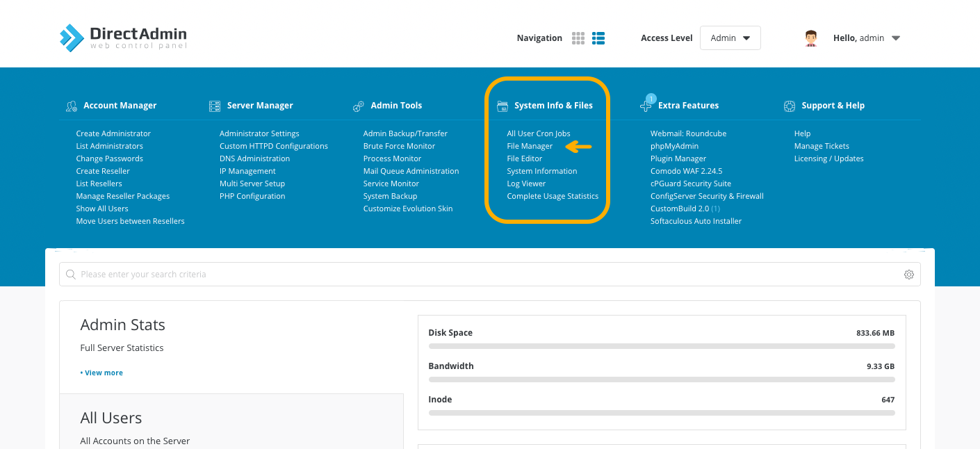Open Webmail: Roundcube
Viewport: 980px width, 449px height.
coord(688,133)
